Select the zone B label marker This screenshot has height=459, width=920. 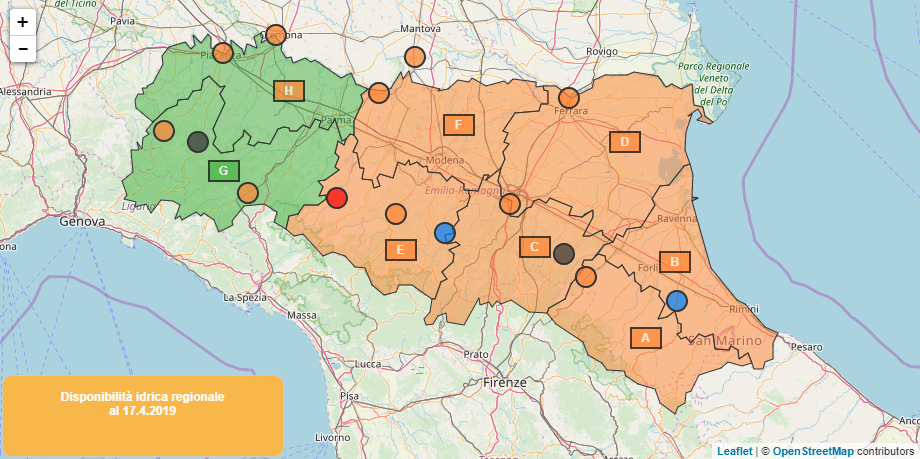675,262
